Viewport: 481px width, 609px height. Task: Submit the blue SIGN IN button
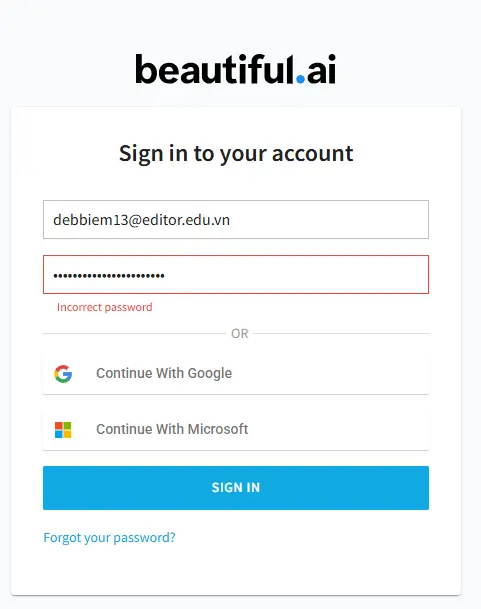point(236,487)
